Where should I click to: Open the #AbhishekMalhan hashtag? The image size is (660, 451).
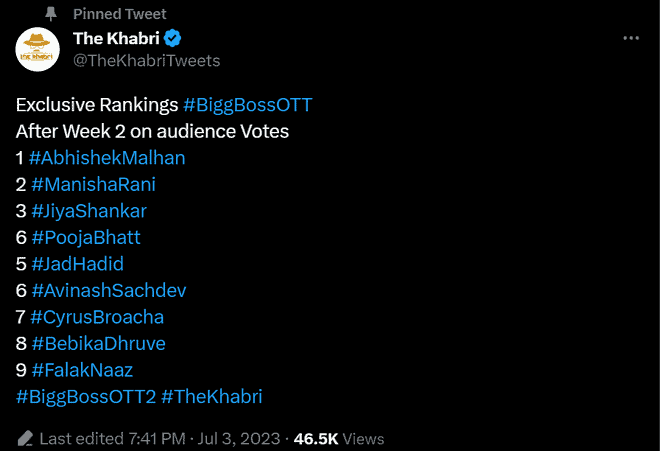107,158
